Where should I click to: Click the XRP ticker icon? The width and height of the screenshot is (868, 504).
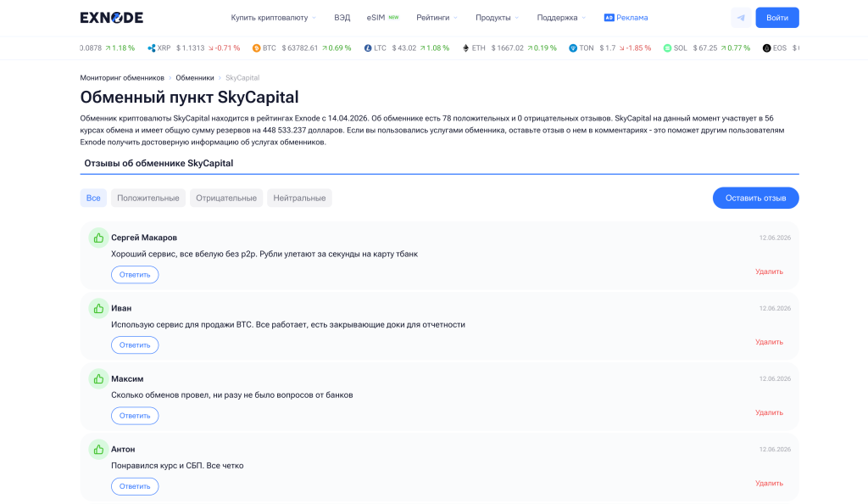coord(151,48)
